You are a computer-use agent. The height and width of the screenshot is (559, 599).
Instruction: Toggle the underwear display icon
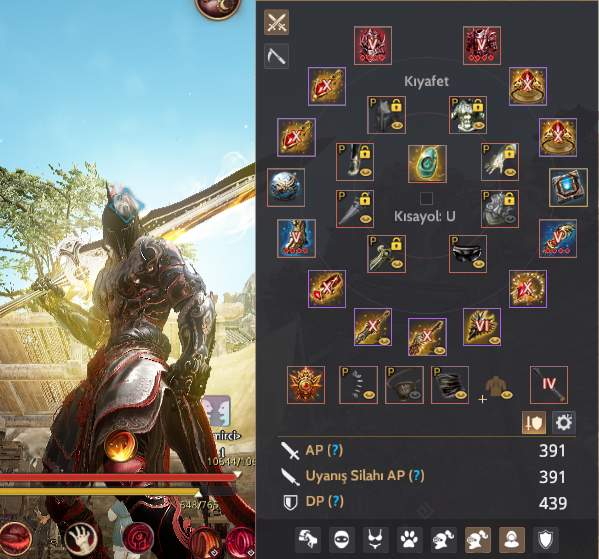point(376,540)
